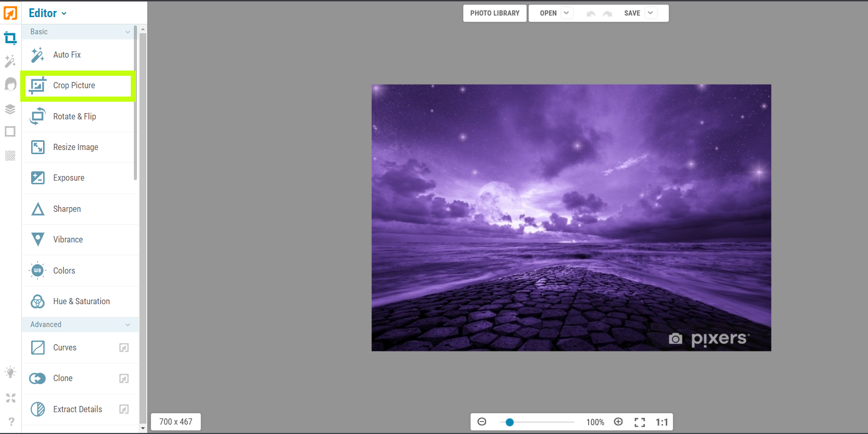Open the SAVE dropdown arrow
This screenshot has width=868, height=434.
tap(651, 13)
